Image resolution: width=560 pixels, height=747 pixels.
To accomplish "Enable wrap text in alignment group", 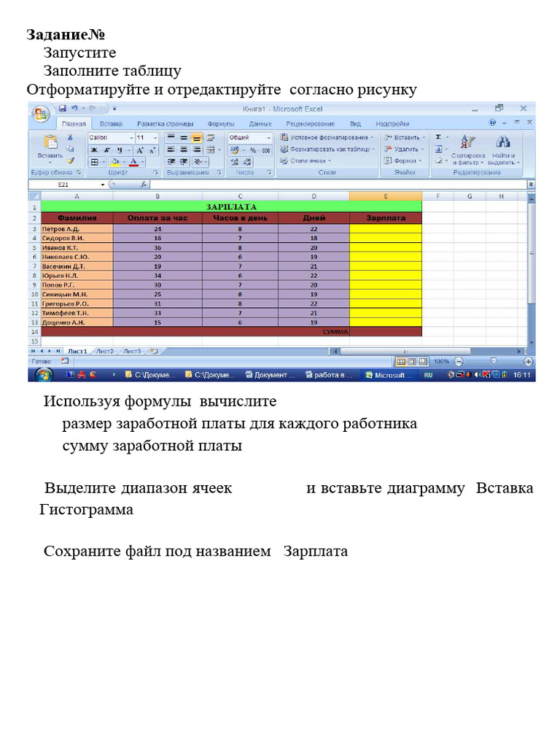I will tap(210, 138).
